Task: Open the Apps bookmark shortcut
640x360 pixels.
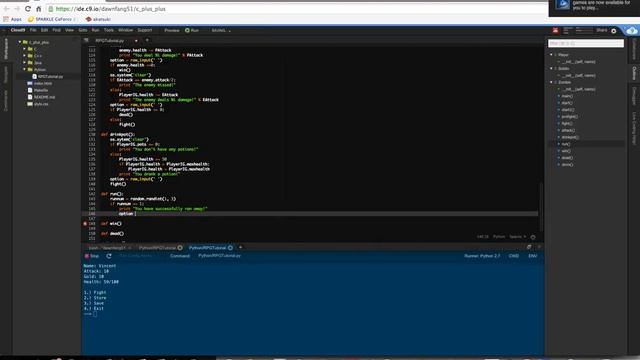Action: click(x=13, y=19)
